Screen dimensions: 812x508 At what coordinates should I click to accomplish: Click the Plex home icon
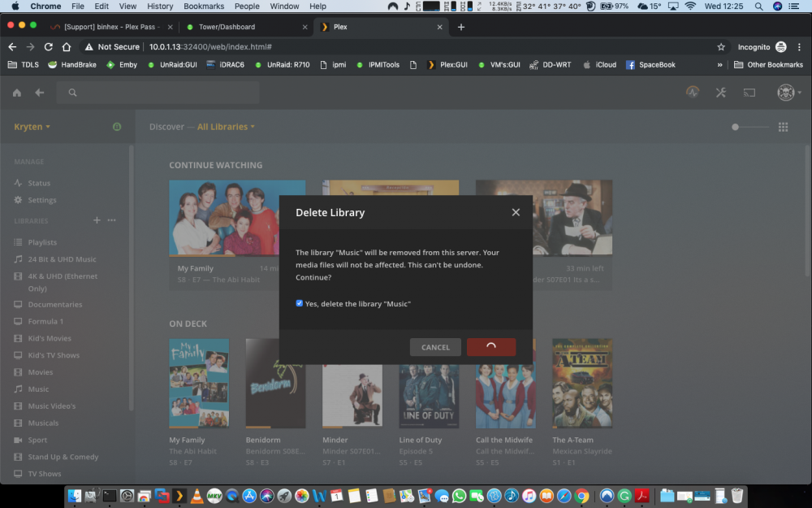click(17, 93)
